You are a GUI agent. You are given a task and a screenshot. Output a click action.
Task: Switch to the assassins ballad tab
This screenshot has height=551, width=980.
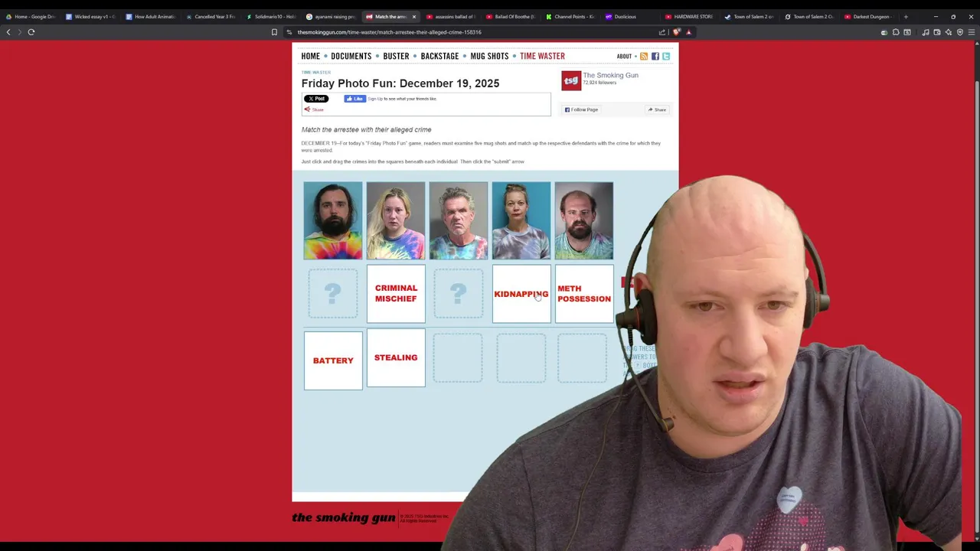click(451, 16)
